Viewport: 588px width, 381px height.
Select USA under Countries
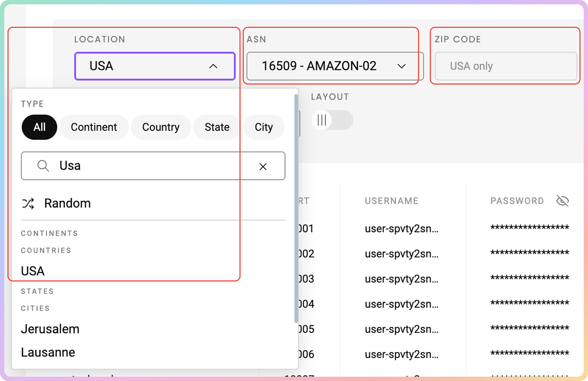[33, 271]
